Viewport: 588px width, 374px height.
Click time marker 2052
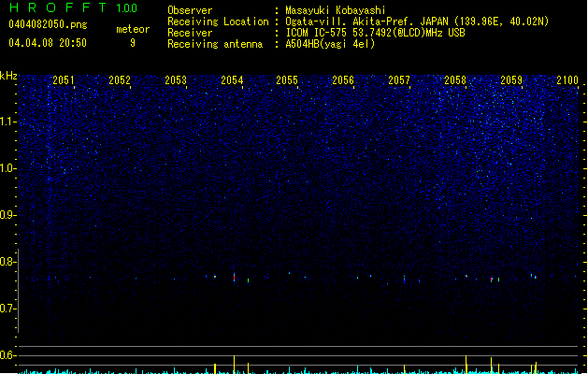click(x=120, y=80)
